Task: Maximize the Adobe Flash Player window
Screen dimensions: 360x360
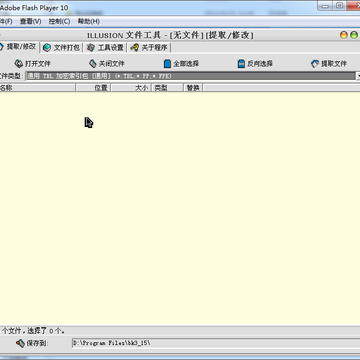Action: click(339, 6)
